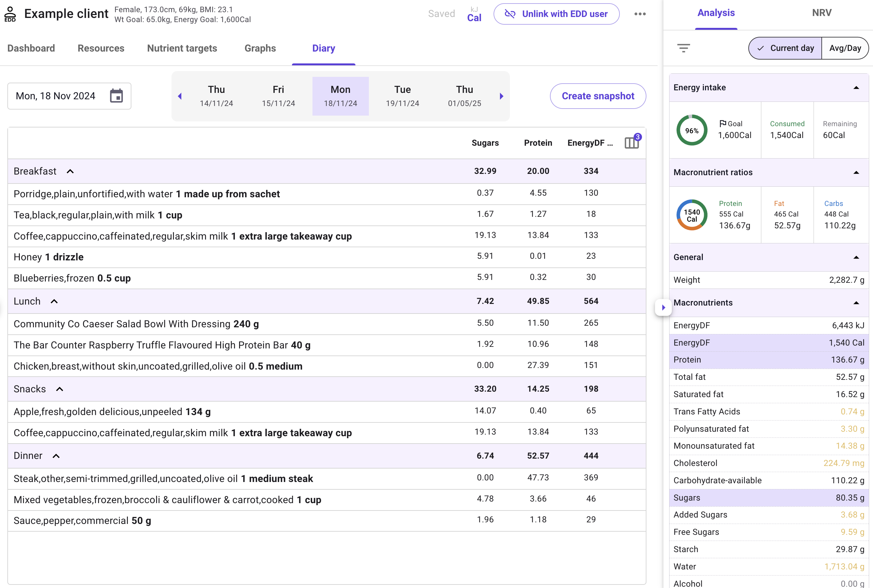873x588 pixels.
Task: Click Unlink with EDD user button
Action: point(556,14)
